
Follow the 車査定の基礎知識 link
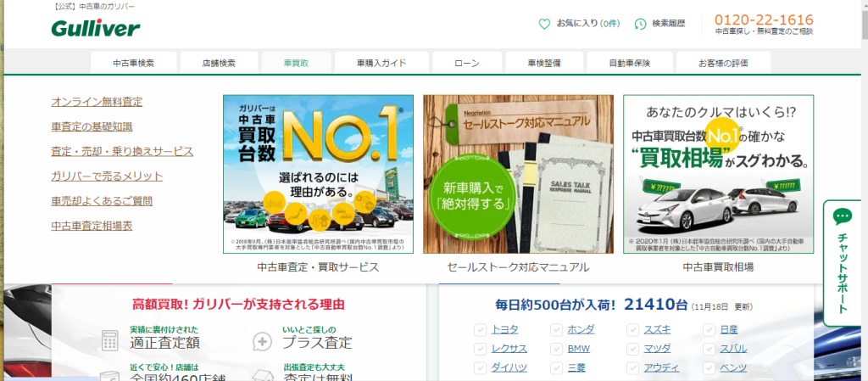coord(92,126)
